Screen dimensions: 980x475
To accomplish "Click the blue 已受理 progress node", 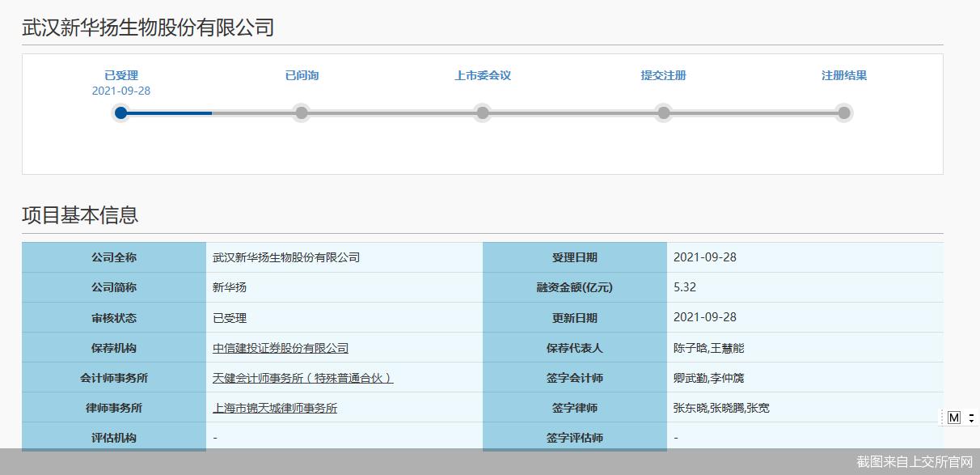I will click(x=121, y=112).
